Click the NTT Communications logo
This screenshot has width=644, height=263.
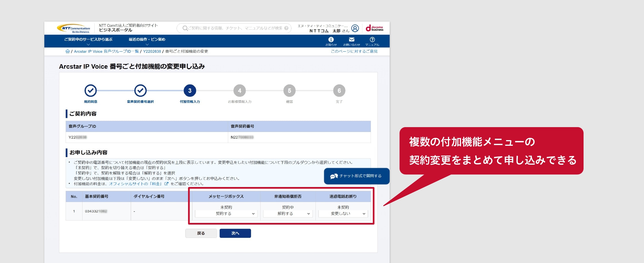(x=74, y=28)
